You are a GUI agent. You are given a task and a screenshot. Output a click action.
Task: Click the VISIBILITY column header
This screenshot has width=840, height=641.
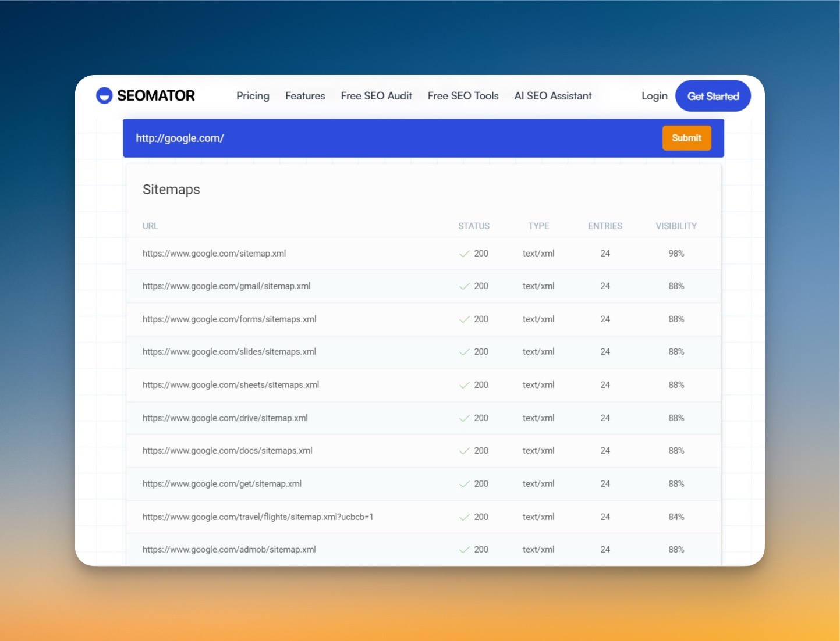point(676,226)
